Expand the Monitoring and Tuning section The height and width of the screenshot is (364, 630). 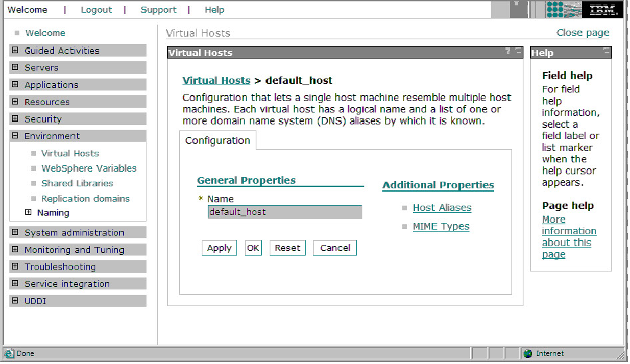[15, 250]
